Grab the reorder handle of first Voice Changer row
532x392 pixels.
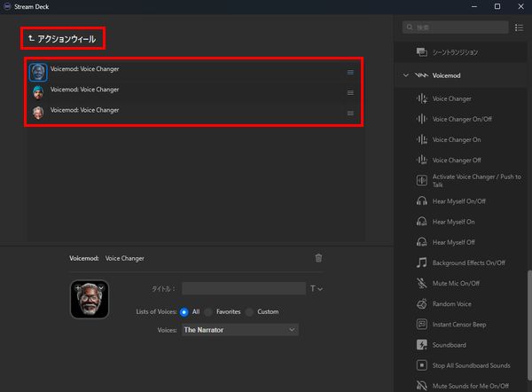[350, 73]
